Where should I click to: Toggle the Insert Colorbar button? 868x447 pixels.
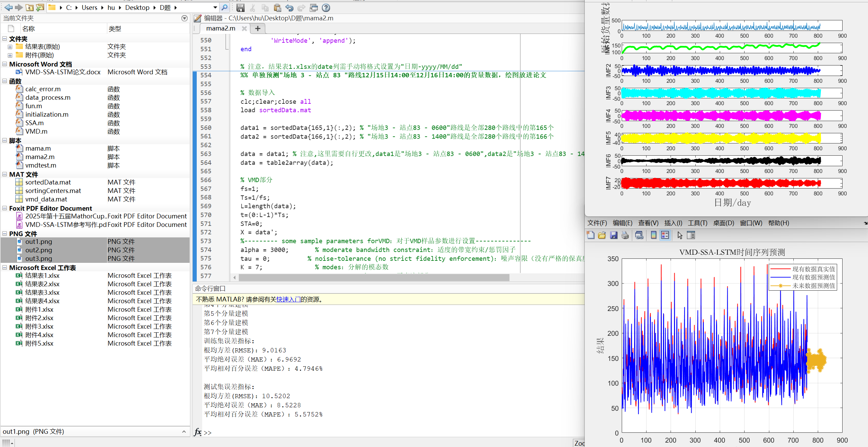click(x=653, y=235)
